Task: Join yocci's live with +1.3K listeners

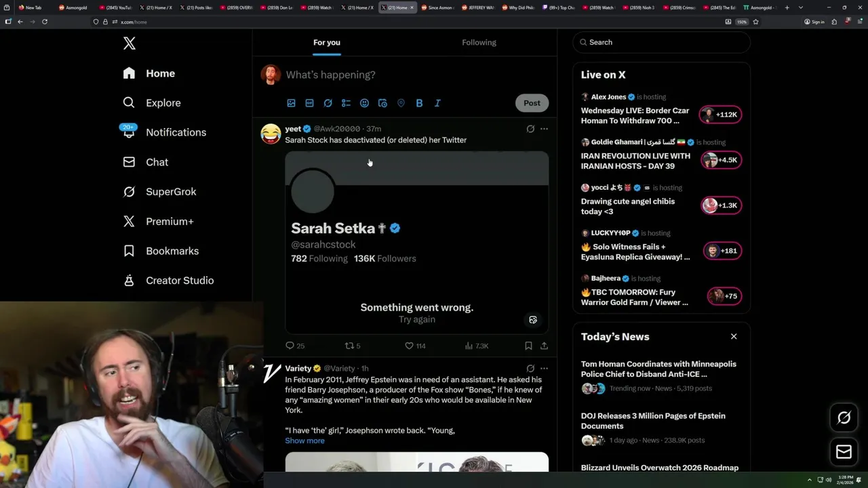Action: 721,205
